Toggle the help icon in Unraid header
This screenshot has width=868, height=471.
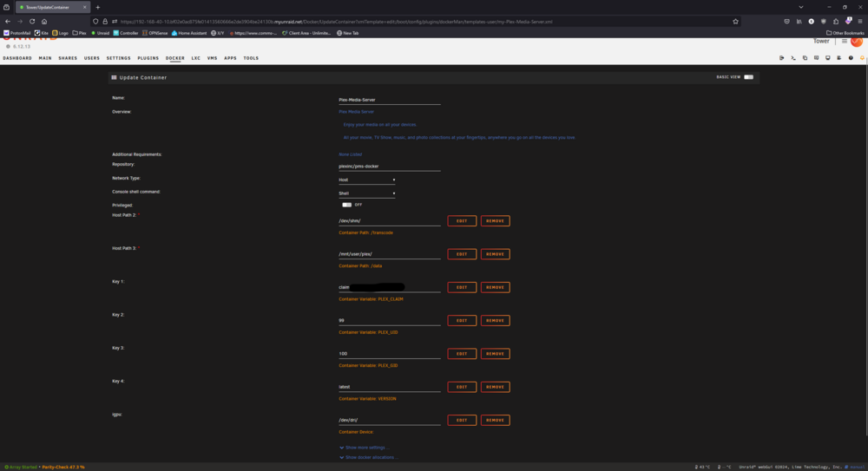pyautogui.click(x=851, y=57)
